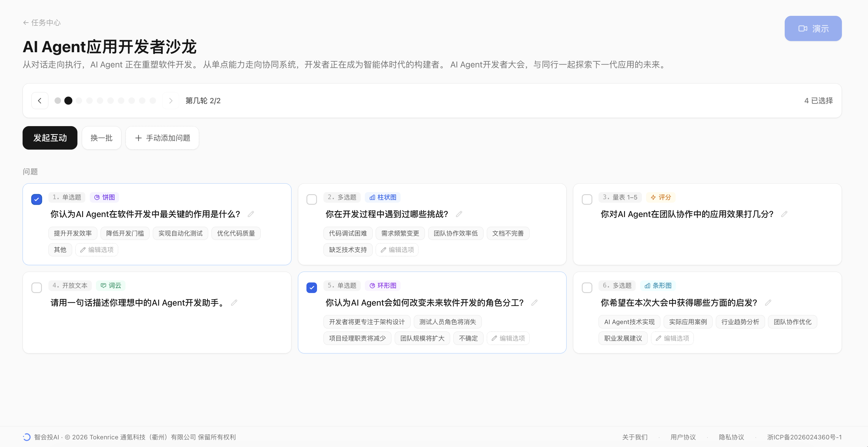
Task: Select the first round dot
Action: coord(57,100)
